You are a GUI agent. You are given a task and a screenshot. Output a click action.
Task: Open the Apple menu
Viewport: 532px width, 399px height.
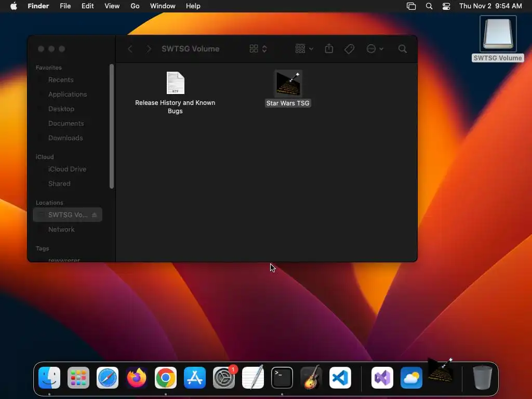(14, 6)
